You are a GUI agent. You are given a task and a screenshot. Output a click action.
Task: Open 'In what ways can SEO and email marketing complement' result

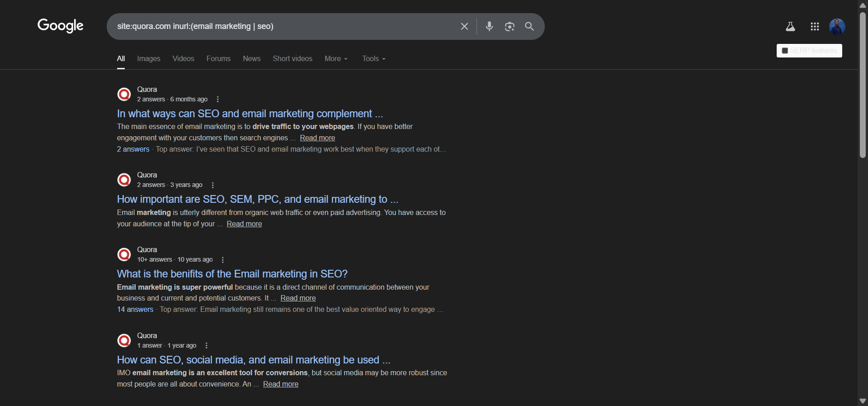250,114
